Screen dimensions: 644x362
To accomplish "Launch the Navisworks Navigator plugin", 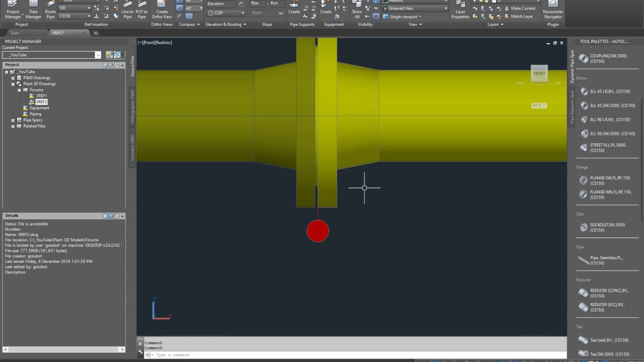I will pyautogui.click(x=553, y=10).
